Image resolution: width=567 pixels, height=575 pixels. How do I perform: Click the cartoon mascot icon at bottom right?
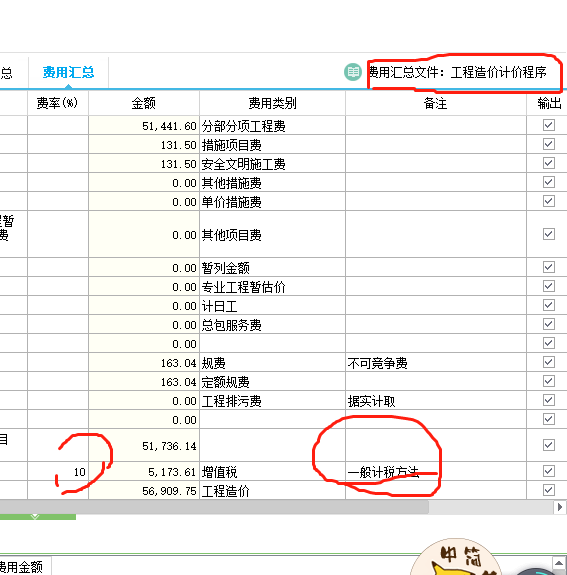click(x=456, y=557)
